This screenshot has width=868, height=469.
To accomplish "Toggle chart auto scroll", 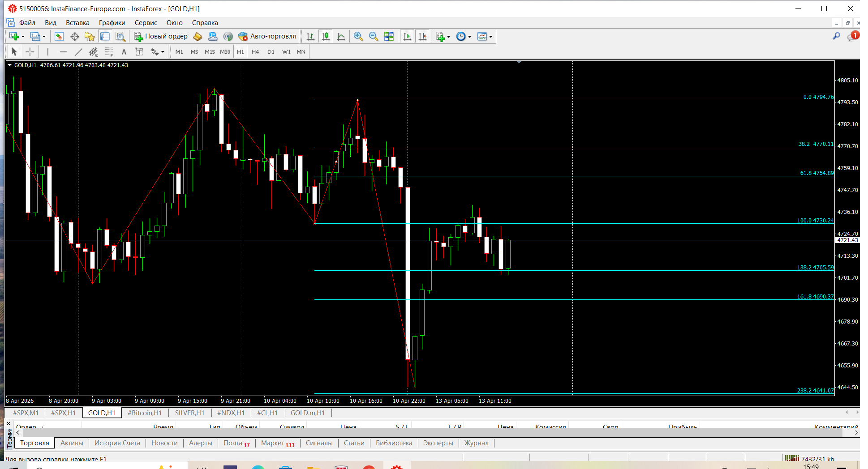I will click(x=407, y=37).
